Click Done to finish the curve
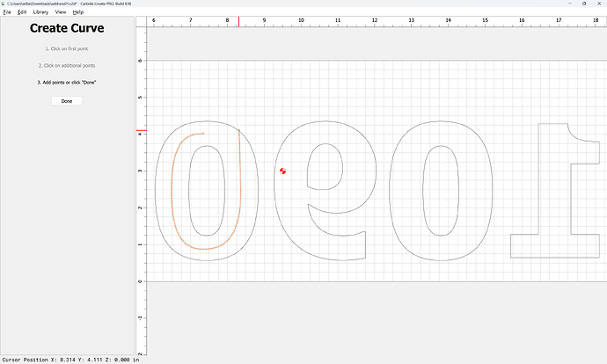The height and width of the screenshot is (364, 607). [x=67, y=101]
